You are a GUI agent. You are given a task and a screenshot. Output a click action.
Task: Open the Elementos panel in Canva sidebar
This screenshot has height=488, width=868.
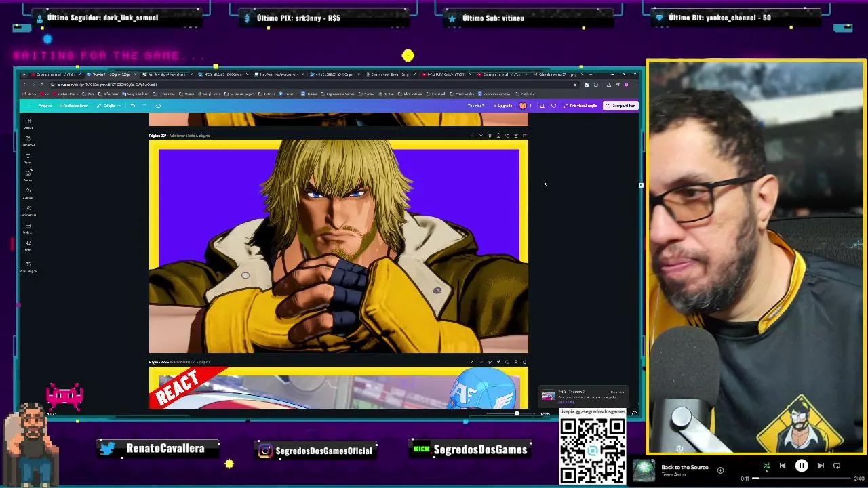[28, 140]
